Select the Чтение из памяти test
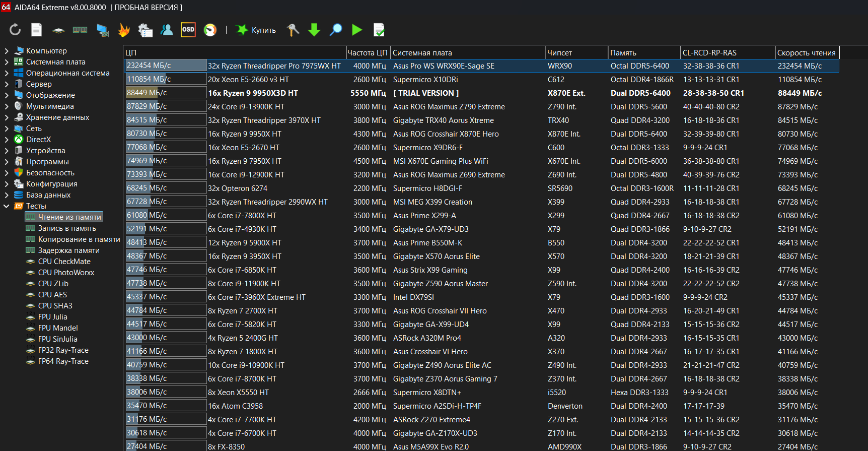Image resolution: width=868 pixels, height=451 pixels. pyautogui.click(x=64, y=217)
